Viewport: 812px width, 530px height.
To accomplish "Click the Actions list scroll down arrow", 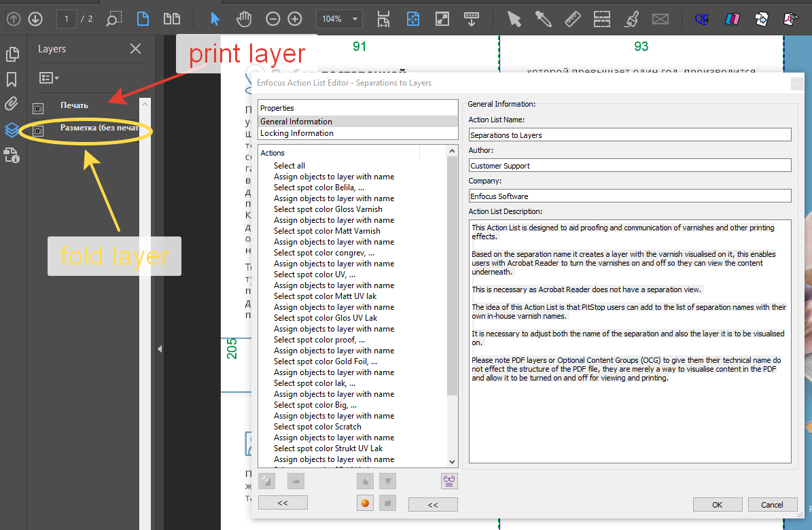I will coord(452,462).
